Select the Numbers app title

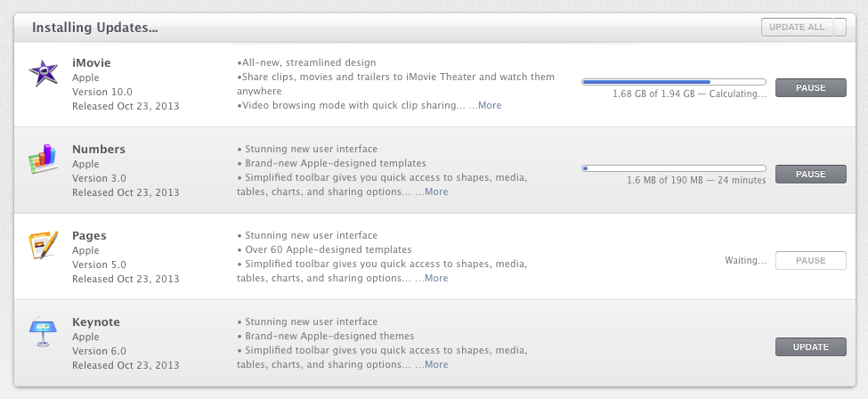99,149
